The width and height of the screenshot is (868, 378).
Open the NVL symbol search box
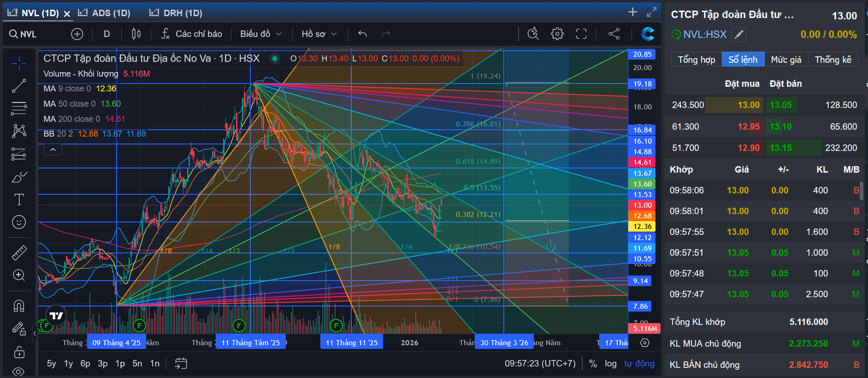[x=29, y=34]
